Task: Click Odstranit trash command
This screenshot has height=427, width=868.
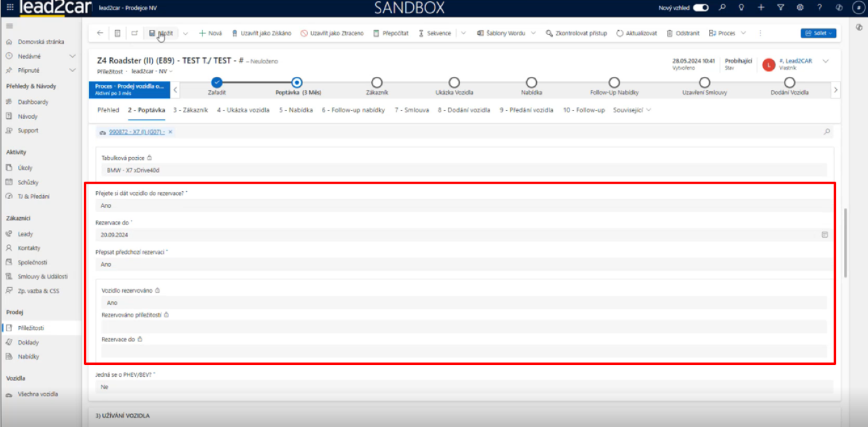Action: (682, 33)
